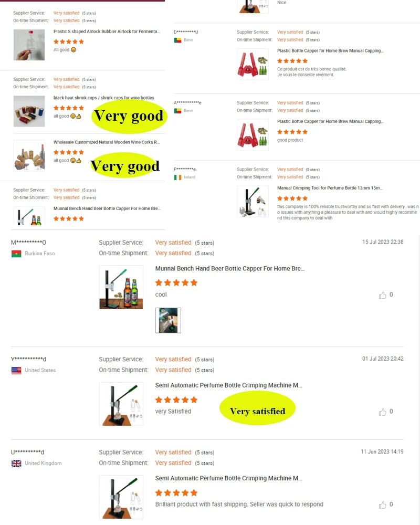Open Semi Automatic Crimping Machine image, UK review

pyautogui.click(x=121, y=497)
